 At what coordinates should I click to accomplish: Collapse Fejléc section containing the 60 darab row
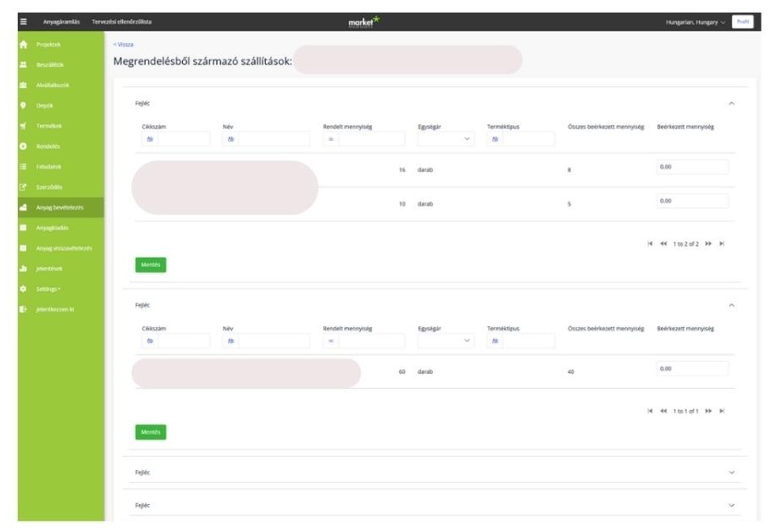click(x=732, y=305)
